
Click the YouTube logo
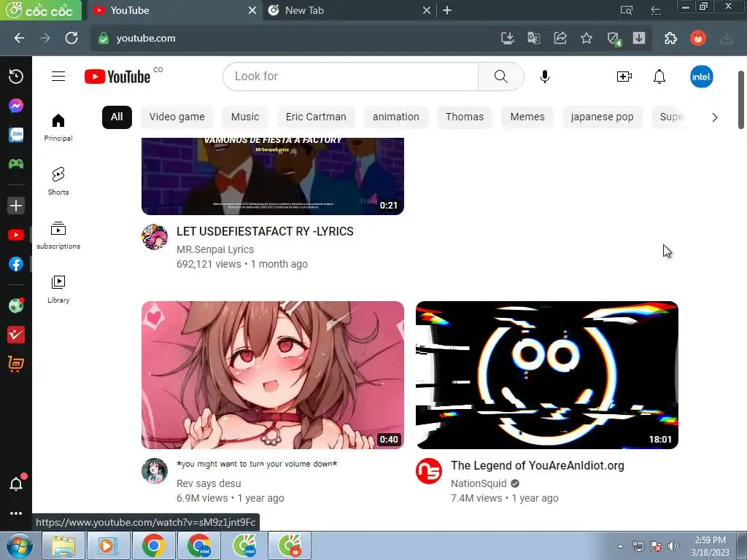coord(117,77)
